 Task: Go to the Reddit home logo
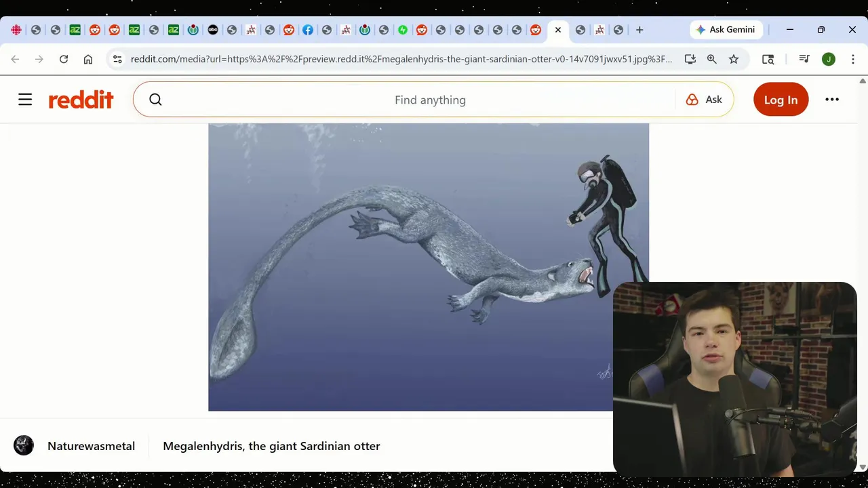[81, 100]
